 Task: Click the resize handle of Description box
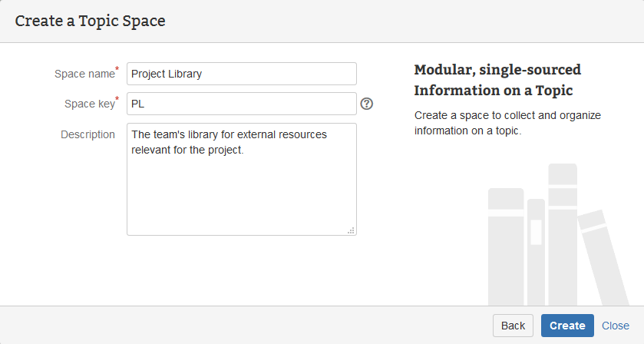click(352, 230)
